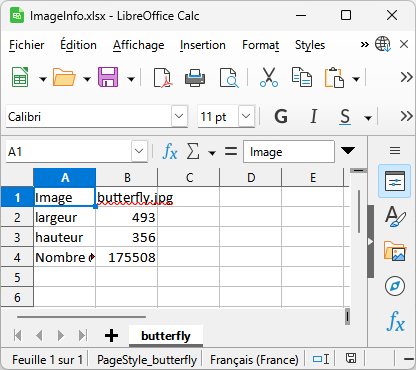The height and width of the screenshot is (370, 416).
Task: Open the Insertion menu
Action: click(x=203, y=45)
